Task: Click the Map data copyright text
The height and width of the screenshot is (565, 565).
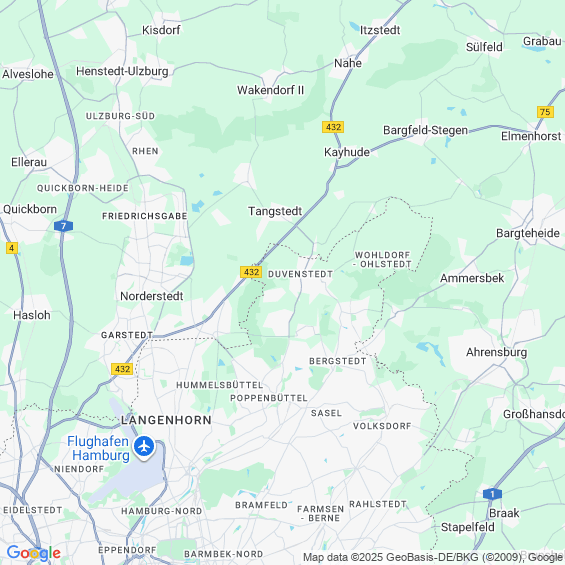Action: click(x=433, y=557)
